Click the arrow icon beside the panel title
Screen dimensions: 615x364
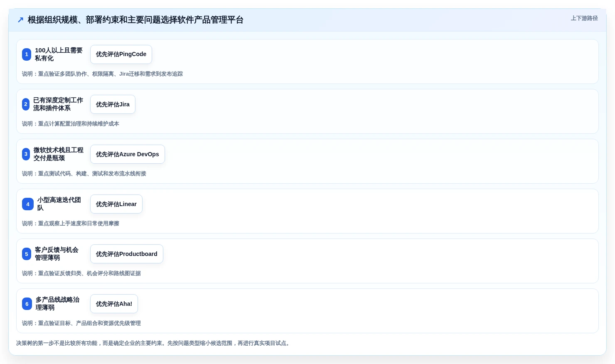[20, 20]
